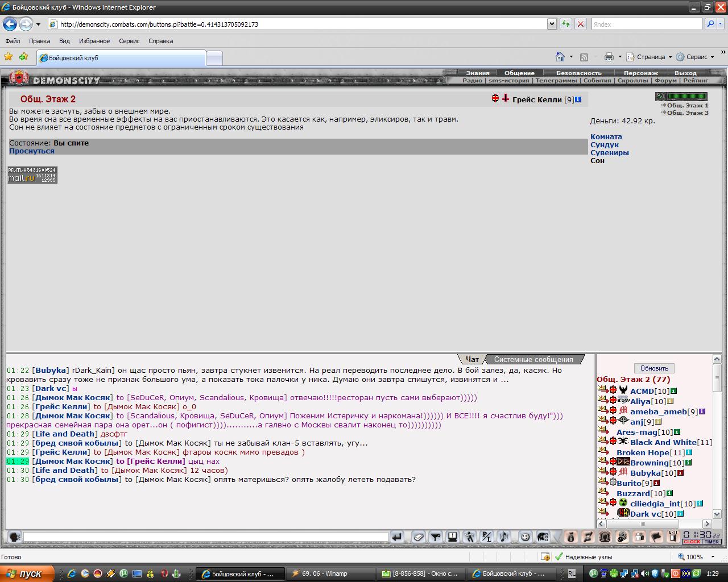Switch to the Чат tab
728x582 pixels.
click(472, 359)
